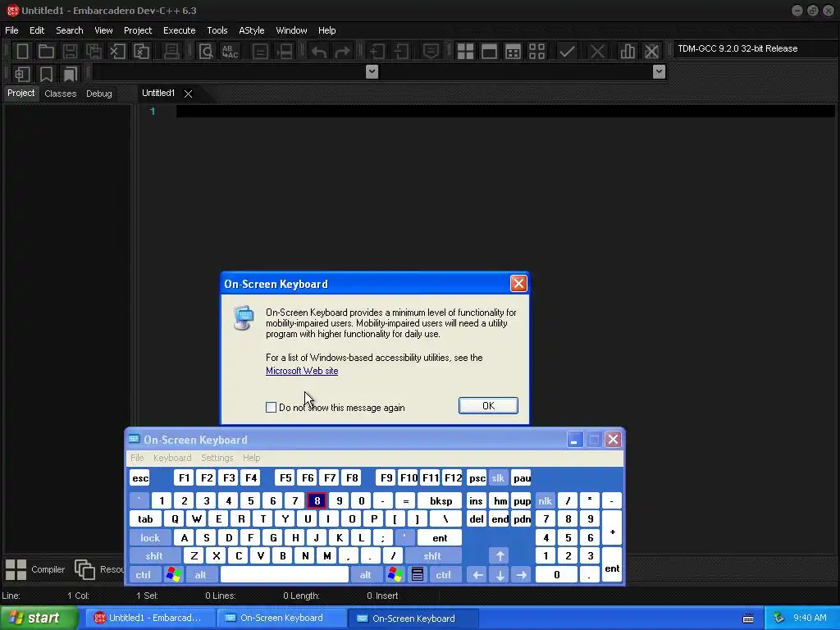Click the Open file folder icon
840x630 pixels.
point(46,52)
